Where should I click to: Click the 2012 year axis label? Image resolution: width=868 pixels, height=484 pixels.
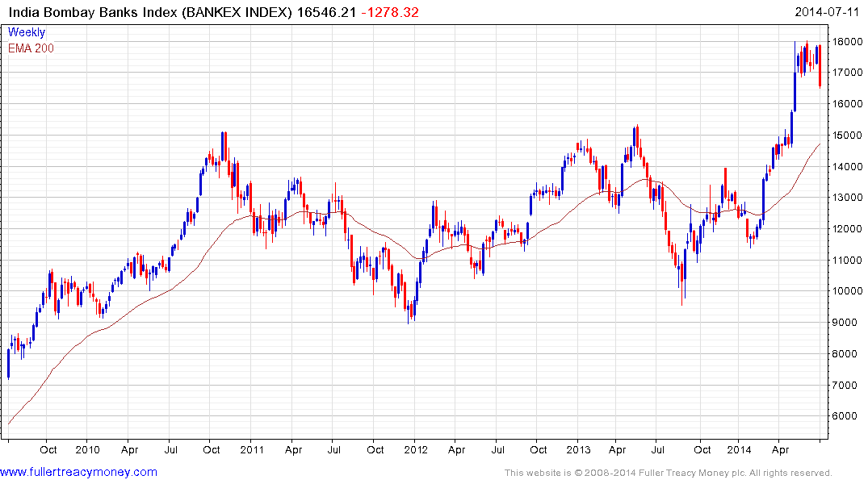click(416, 449)
